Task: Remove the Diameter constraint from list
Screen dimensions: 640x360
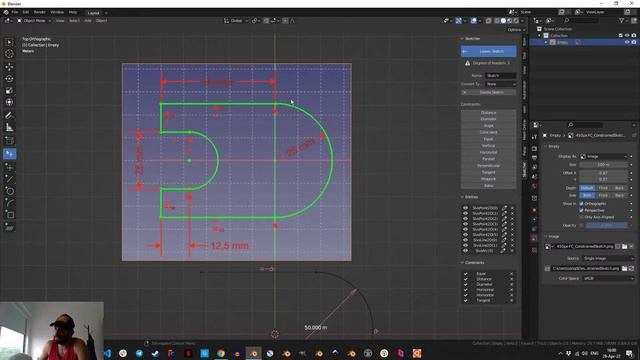Action: coord(511,284)
